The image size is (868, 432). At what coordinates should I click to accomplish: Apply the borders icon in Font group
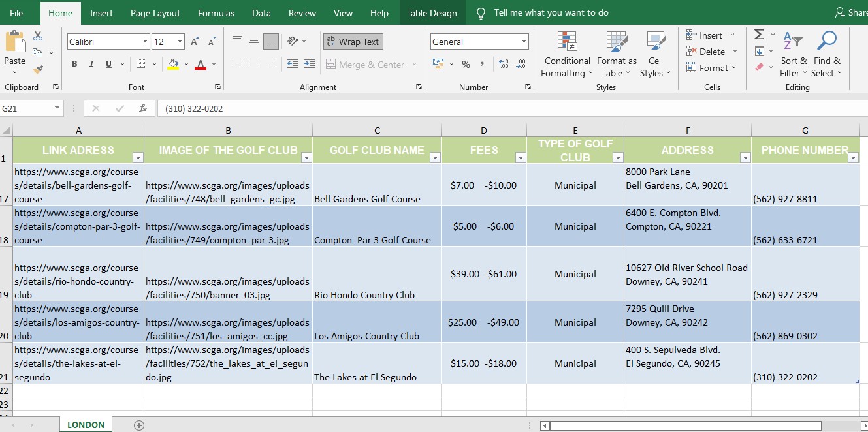(140, 64)
